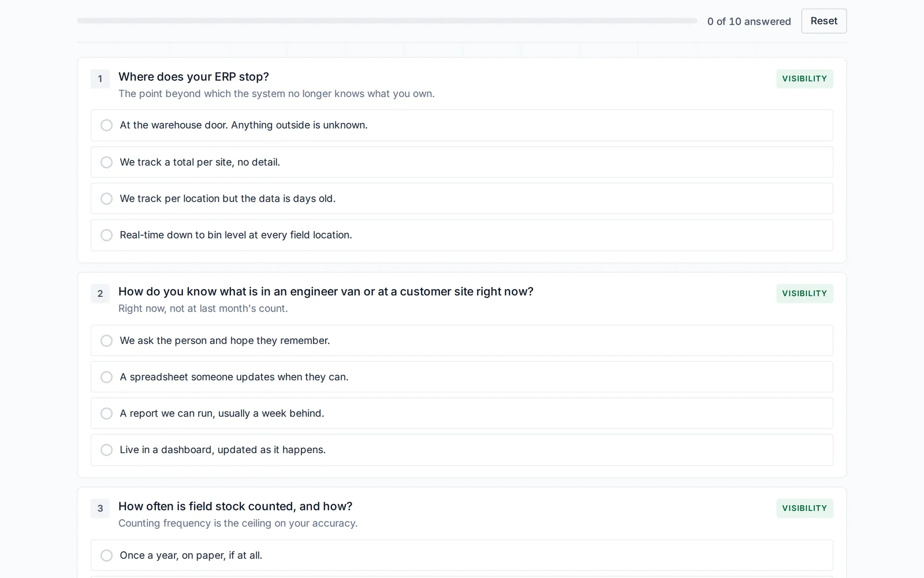Select 'Real-time down to bin level' option
This screenshot has height=578, width=924.
click(461, 235)
